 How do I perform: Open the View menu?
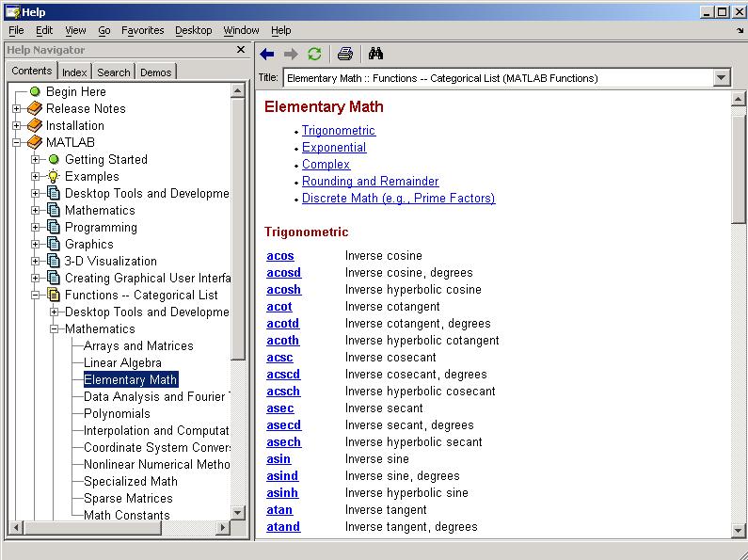pyautogui.click(x=75, y=30)
